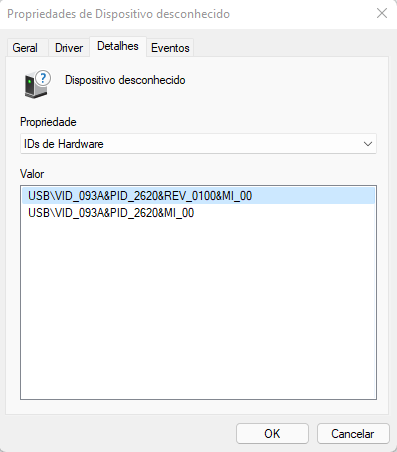397x452 pixels.
Task: Click the green light on device icon
Action: coord(30,81)
